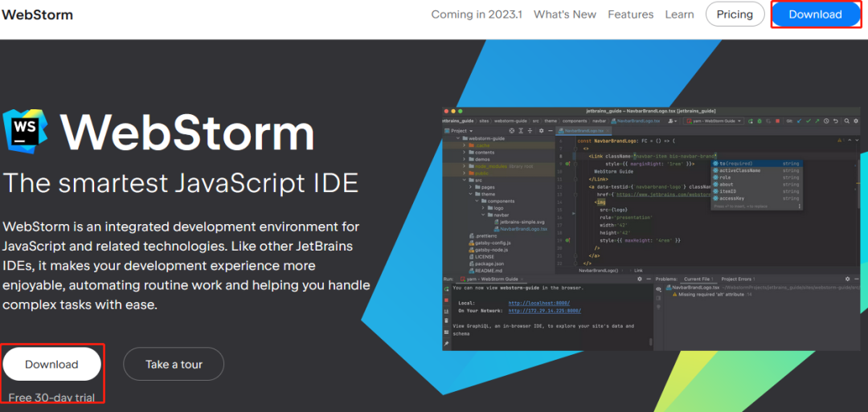Viewport: 868px width, 412px height.
Task: Switch to the Project Errors tab
Action: click(x=739, y=279)
